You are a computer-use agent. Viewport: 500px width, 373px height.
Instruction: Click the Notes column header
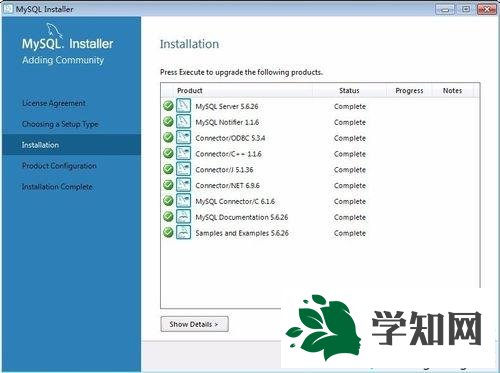click(452, 91)
